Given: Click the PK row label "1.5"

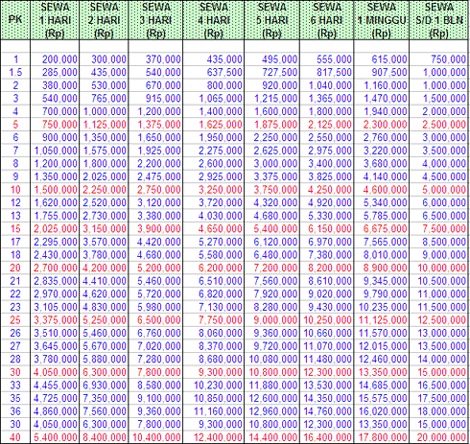Looking at the screenshot, I should [15, 72].
